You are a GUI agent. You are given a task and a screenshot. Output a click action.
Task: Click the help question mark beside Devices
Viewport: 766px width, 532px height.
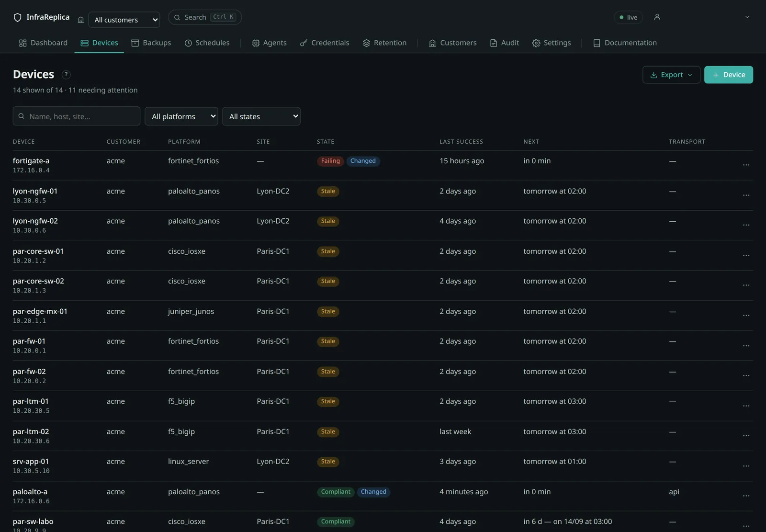[x=67, y=75]
